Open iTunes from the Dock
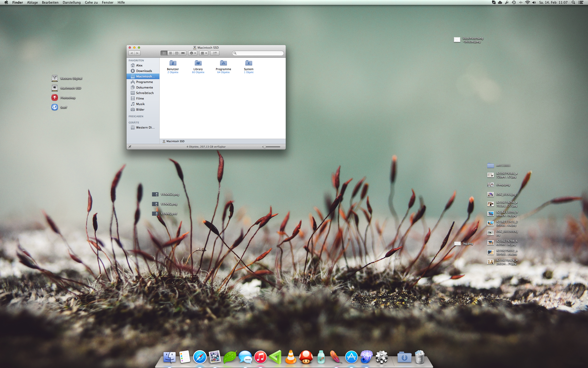This screenshot has height=368, width=588. [x=260, y=357]
